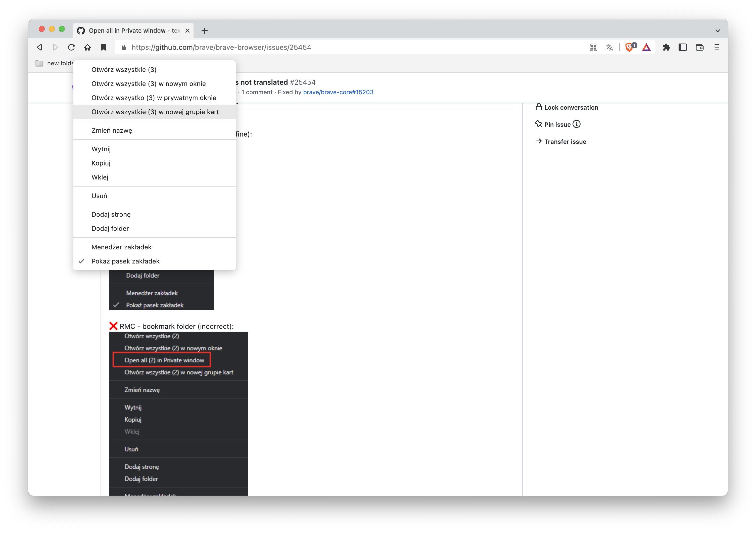Open Brave Wallet icon
756x533 pixels.
coord(699,47)
